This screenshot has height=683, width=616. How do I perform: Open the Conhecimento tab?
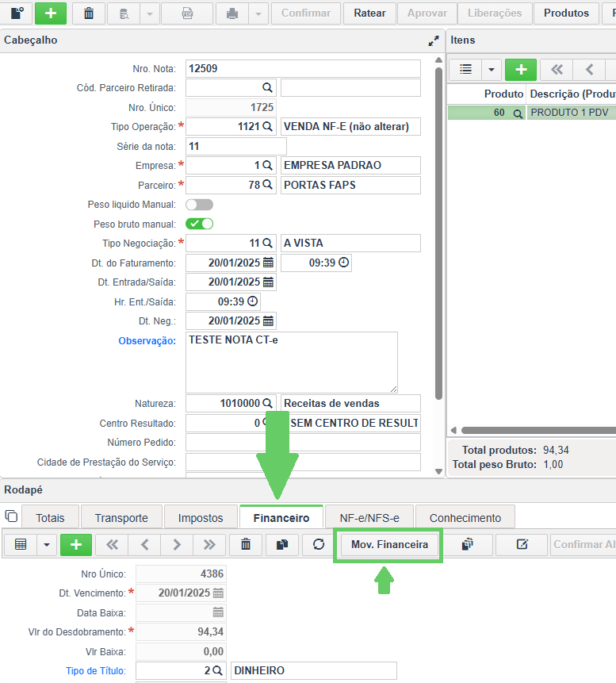coord(465,517)
